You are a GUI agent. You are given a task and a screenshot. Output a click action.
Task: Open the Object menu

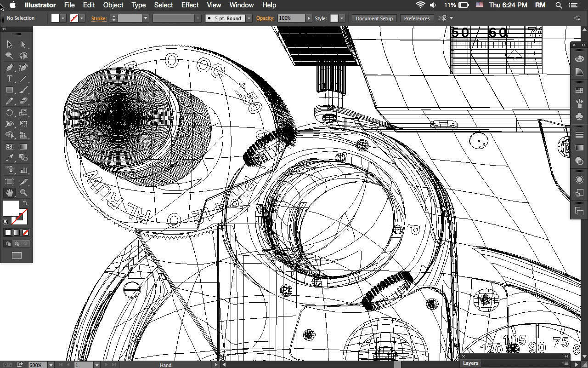113,5
